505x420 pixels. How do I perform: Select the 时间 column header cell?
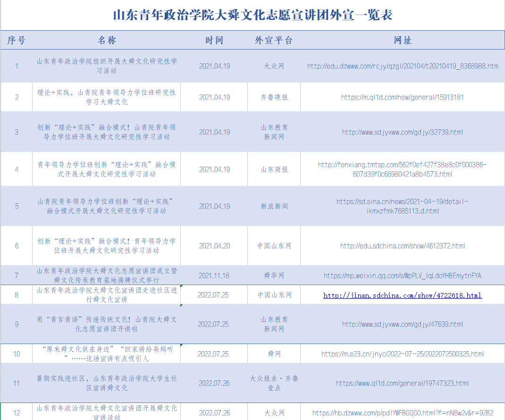[x=214, y=41]
